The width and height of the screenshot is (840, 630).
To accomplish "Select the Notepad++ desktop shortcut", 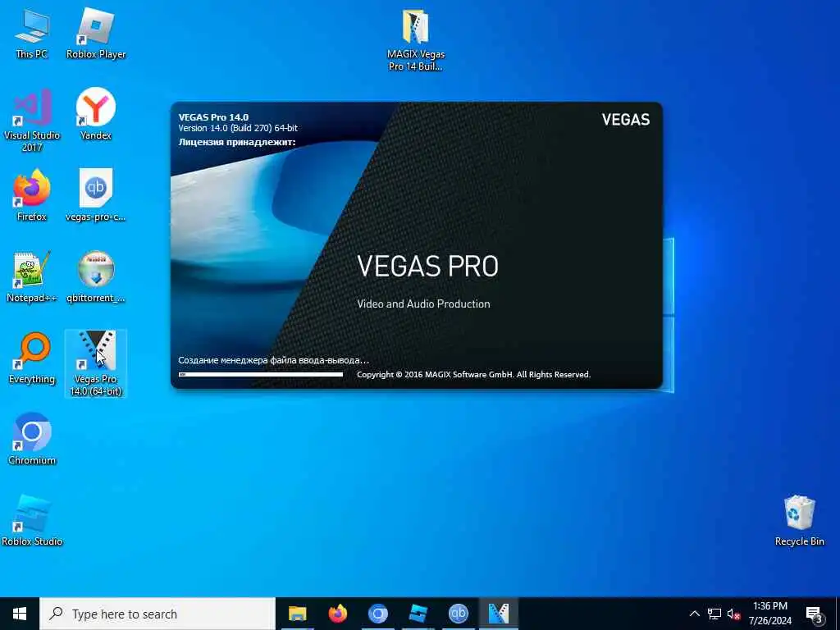I will (32, 277).
